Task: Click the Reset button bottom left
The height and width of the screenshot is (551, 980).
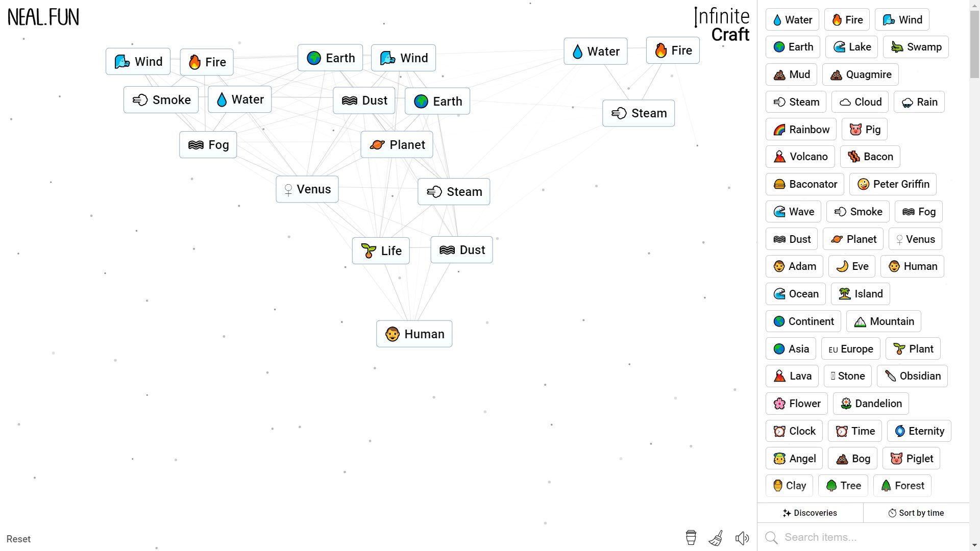Action: tap(18, 538)
